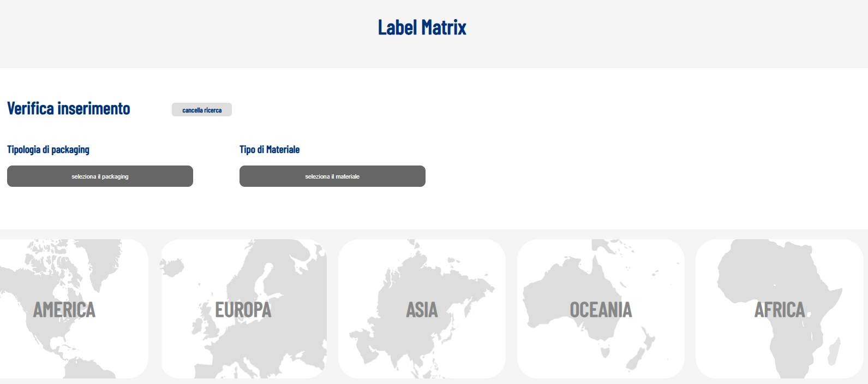
Task: Click the "Verifica inserimento" heading
Action: 69,109
